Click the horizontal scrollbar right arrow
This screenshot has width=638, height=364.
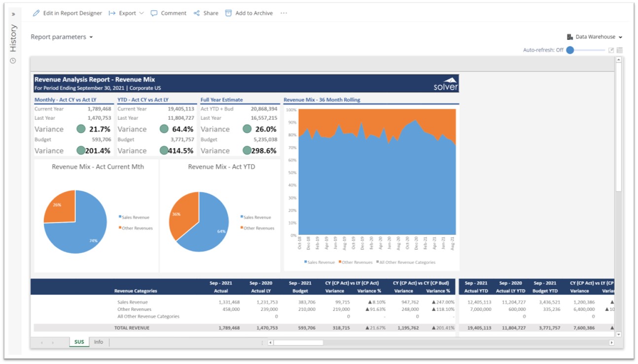612,342
